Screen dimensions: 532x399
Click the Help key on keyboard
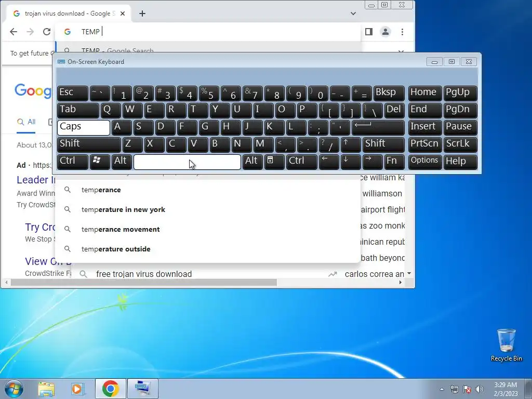(460, 162)
